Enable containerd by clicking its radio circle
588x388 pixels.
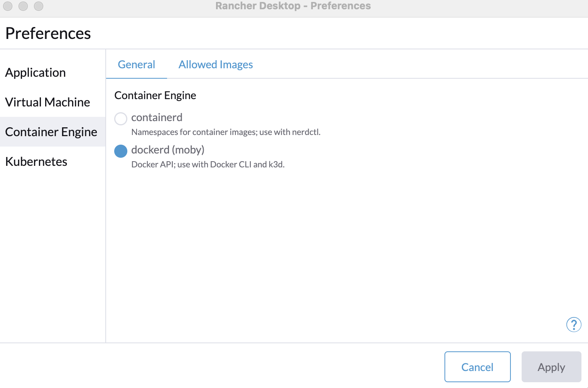point(121,119)
